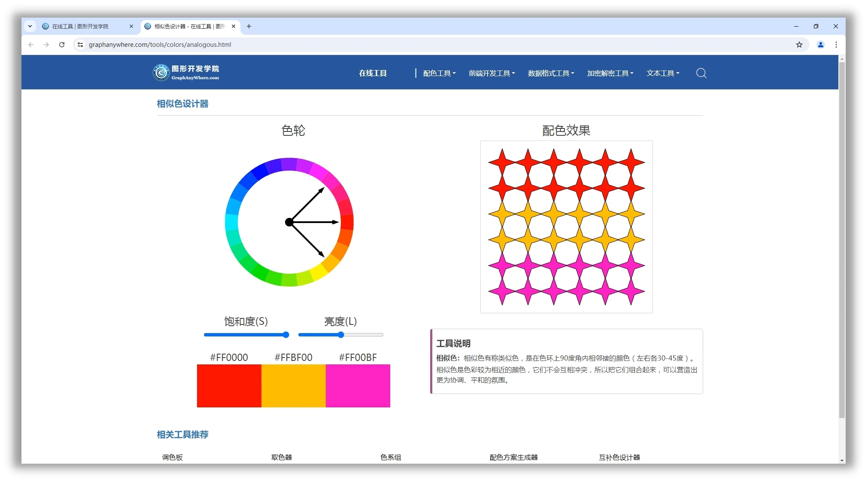The image size is (868, 483).
Task: Click the color wheel center pivot dot
Action: click(289, 222)
